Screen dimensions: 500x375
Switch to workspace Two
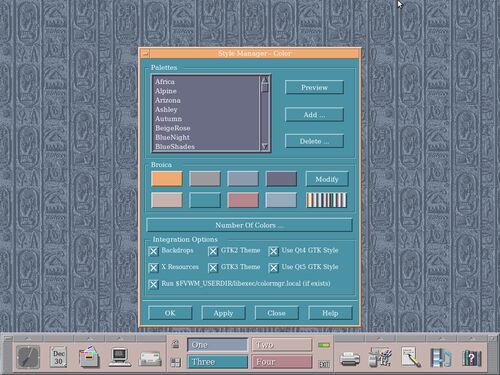coord(282,345)
